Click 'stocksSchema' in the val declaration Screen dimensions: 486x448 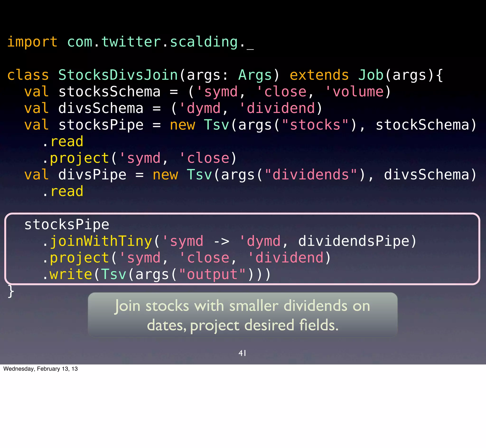pyautogui.click(x=109, y=92)
